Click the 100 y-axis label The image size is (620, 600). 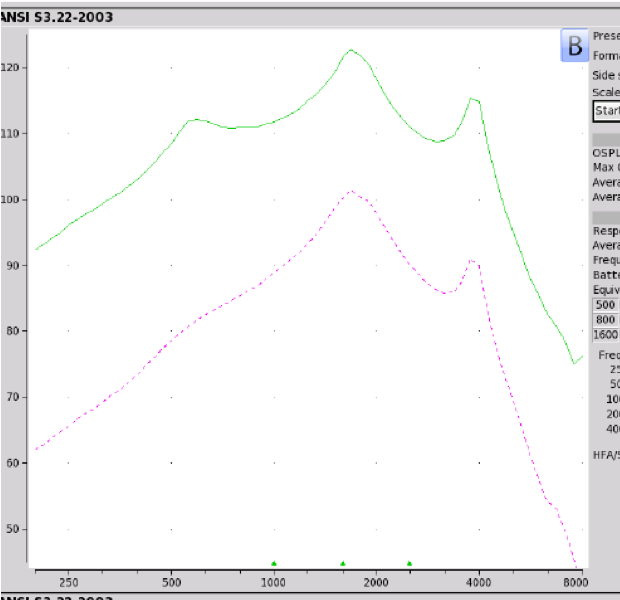(x=10, y=199)
